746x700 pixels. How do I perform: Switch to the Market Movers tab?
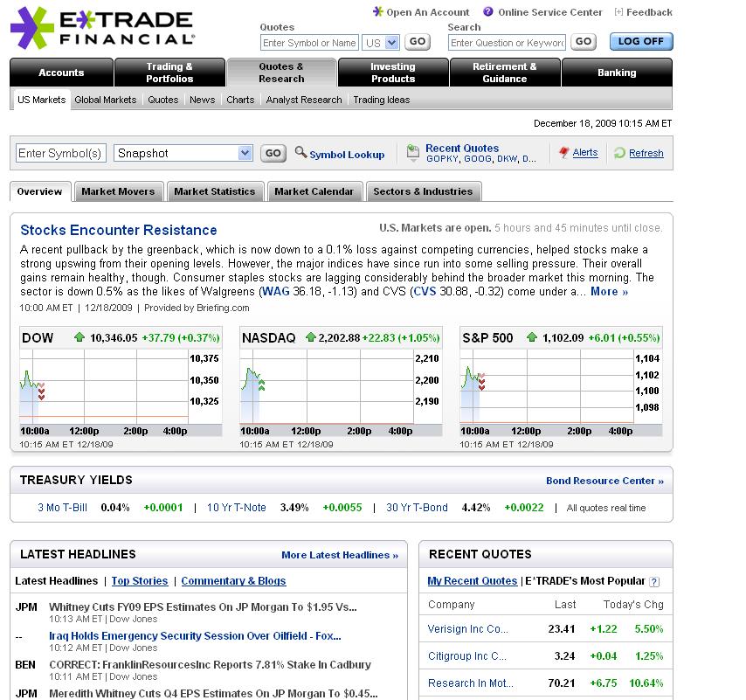pos(118,191)
